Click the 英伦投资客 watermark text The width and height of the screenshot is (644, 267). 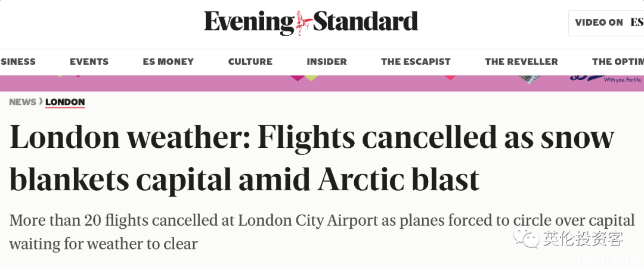583,238
